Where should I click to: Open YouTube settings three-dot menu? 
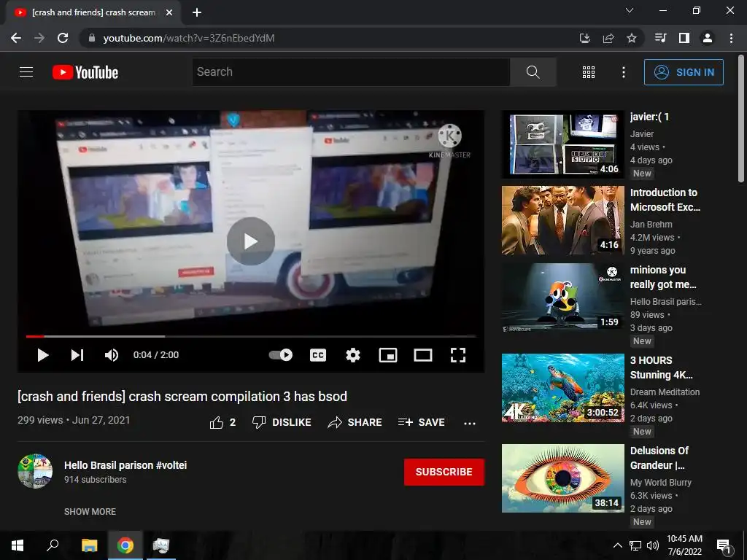pyautogui.click(x=623, y=72)
